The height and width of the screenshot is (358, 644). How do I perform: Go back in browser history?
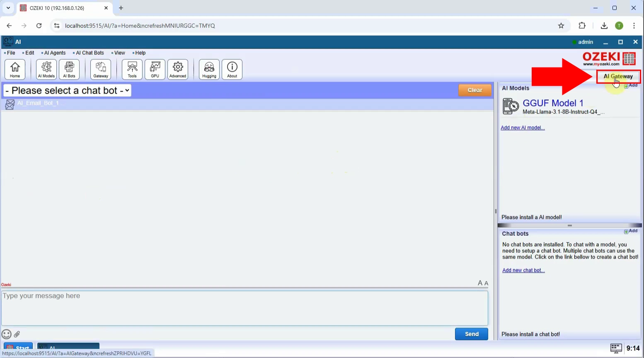pos(9,26)
